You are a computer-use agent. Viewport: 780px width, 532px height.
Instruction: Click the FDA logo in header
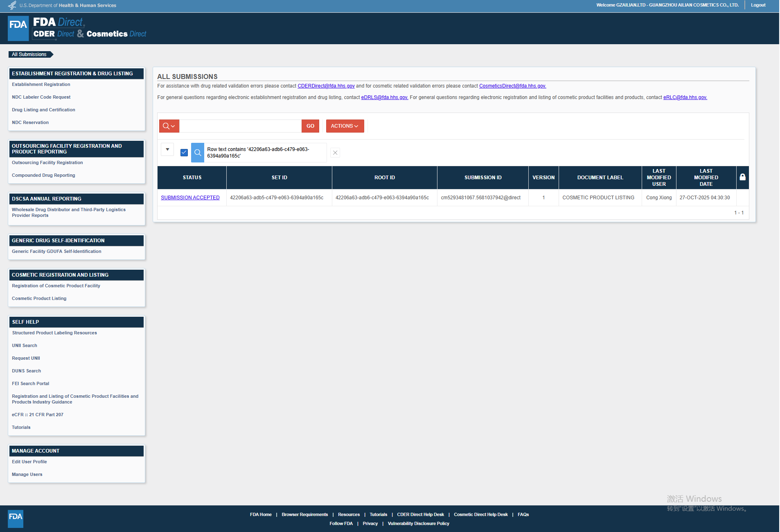[18, 28]
